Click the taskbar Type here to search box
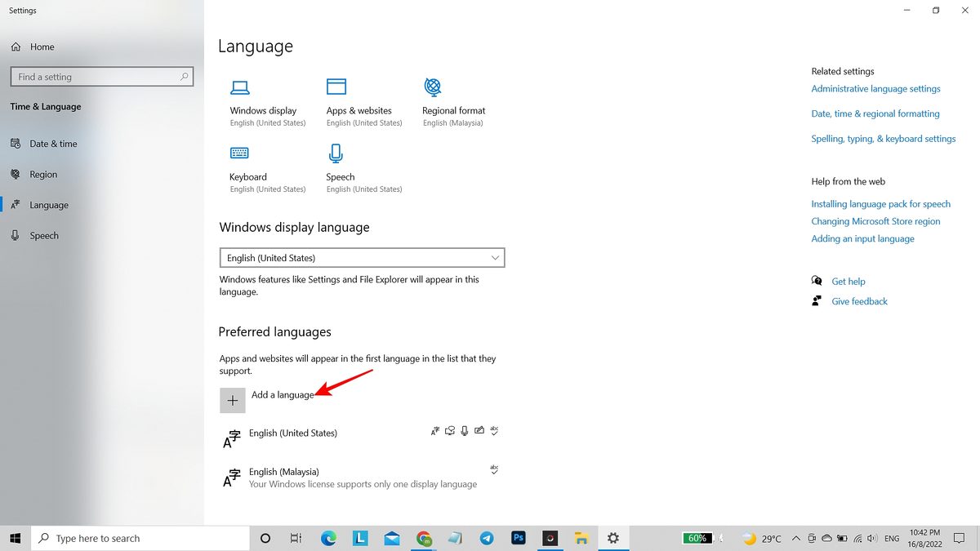The width and height of the screenshot is (980, 551). 140,538
